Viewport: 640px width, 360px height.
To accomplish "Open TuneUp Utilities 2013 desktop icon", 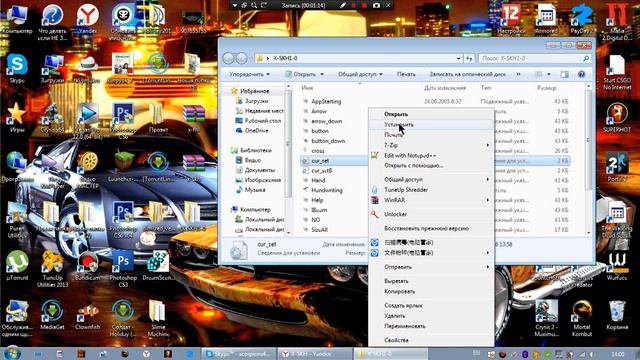I will click(52, 269).
